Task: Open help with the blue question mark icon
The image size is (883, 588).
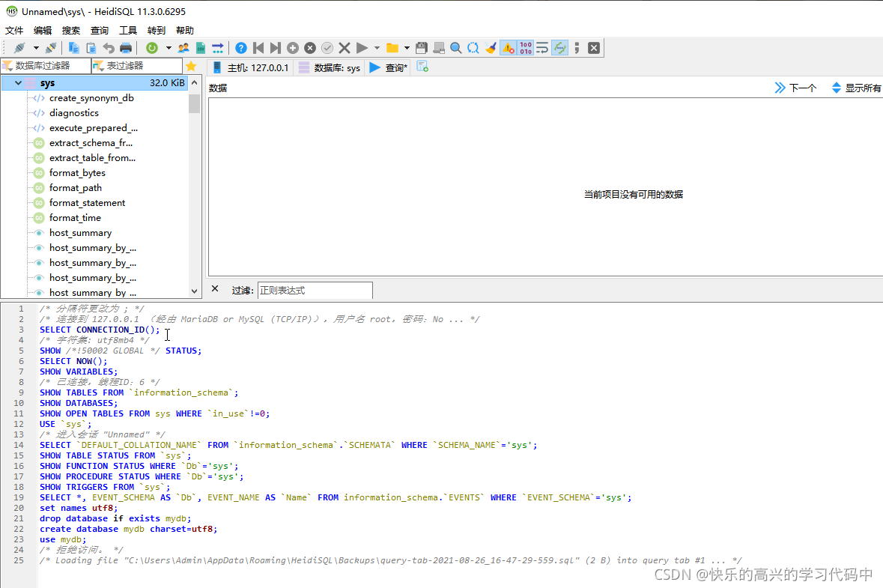Action: pyautogui.click(x=241, y=48)
